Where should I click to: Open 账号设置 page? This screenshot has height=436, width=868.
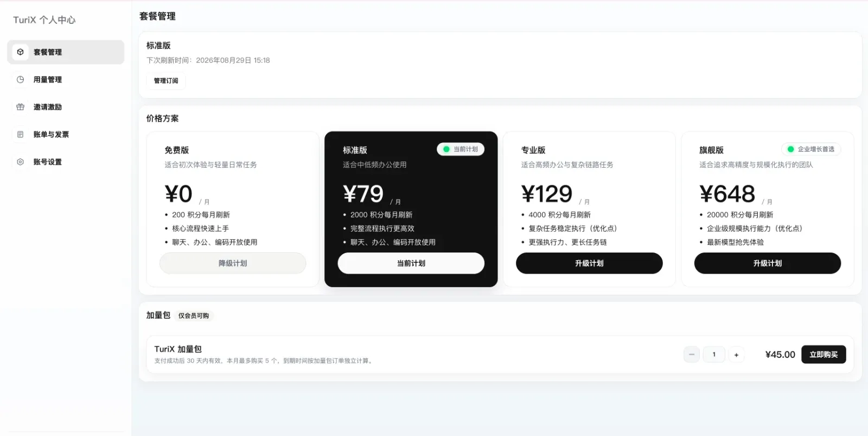[66, 162]
